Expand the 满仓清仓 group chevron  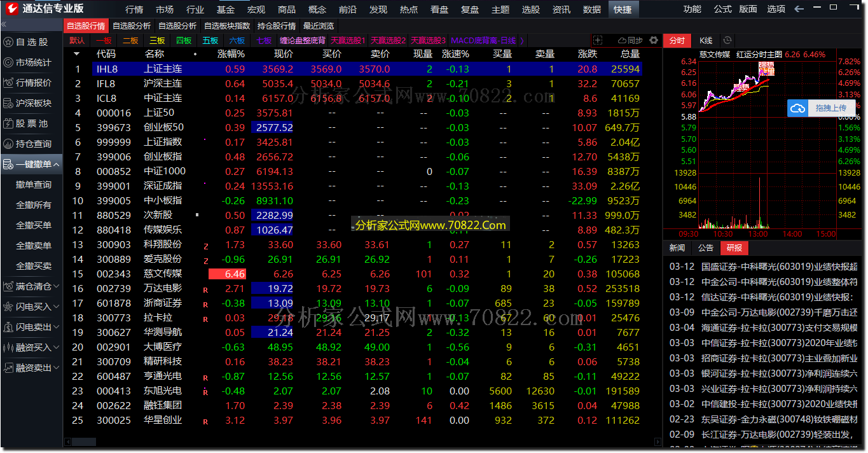(x=57, y=286)
